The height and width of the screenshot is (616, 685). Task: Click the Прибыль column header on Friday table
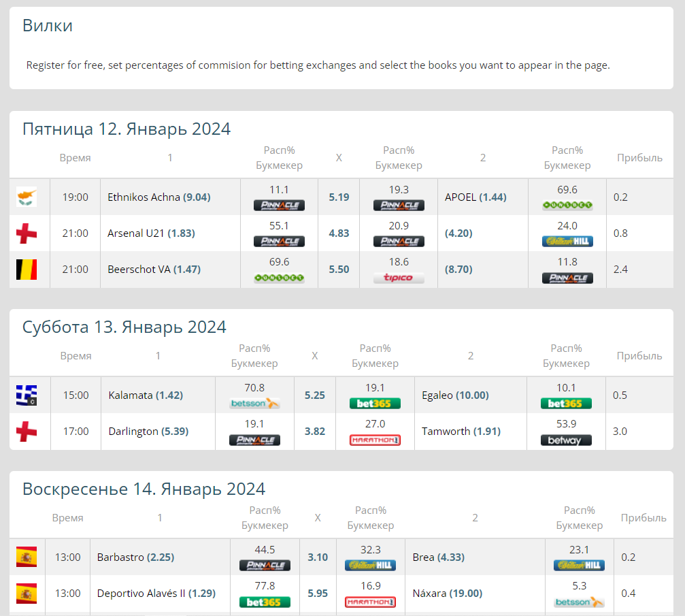tap(639, 158)
